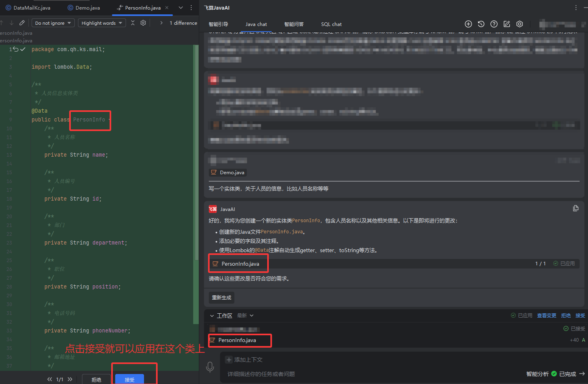Screen dimensions: 588x384
Task: Click the diff editor vertical scrollbar
Action: coord(196,152)
